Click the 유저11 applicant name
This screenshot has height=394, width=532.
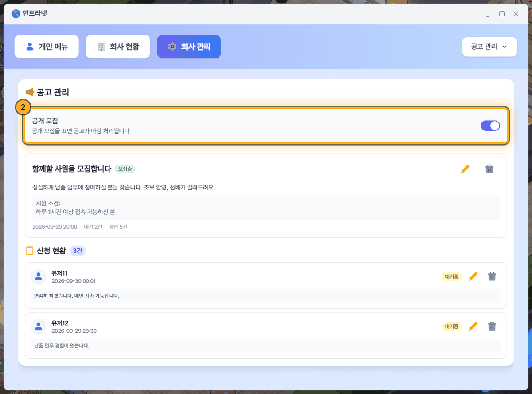coord(60,273)
